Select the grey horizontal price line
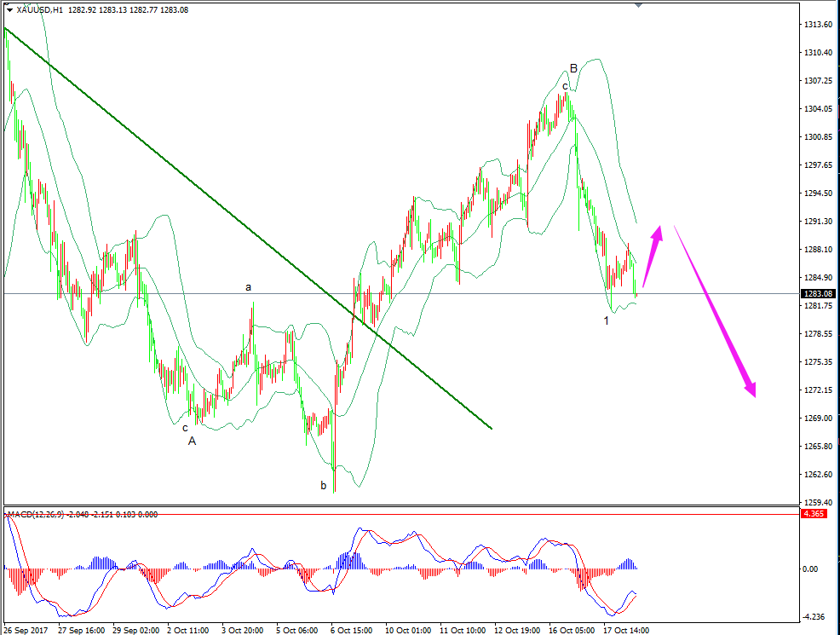Screen dimensions: 840x635 point(402,294)
